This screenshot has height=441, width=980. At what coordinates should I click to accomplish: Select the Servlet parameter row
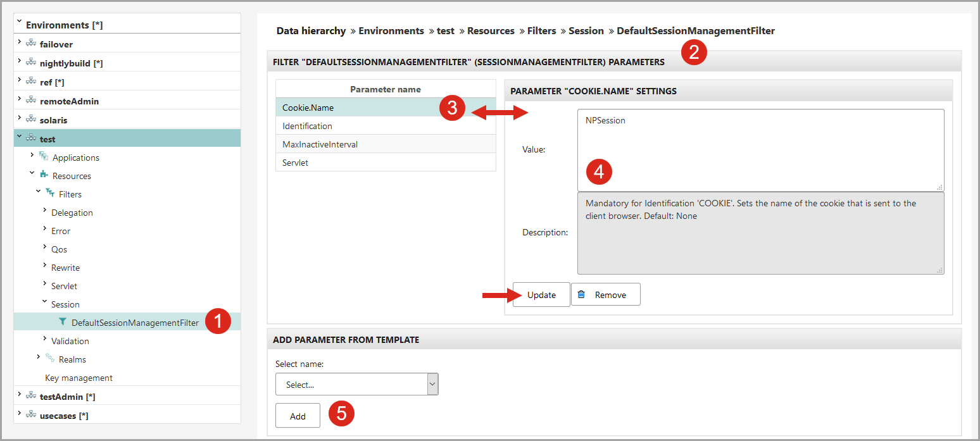pyautogui.click(x=386, y=163)
